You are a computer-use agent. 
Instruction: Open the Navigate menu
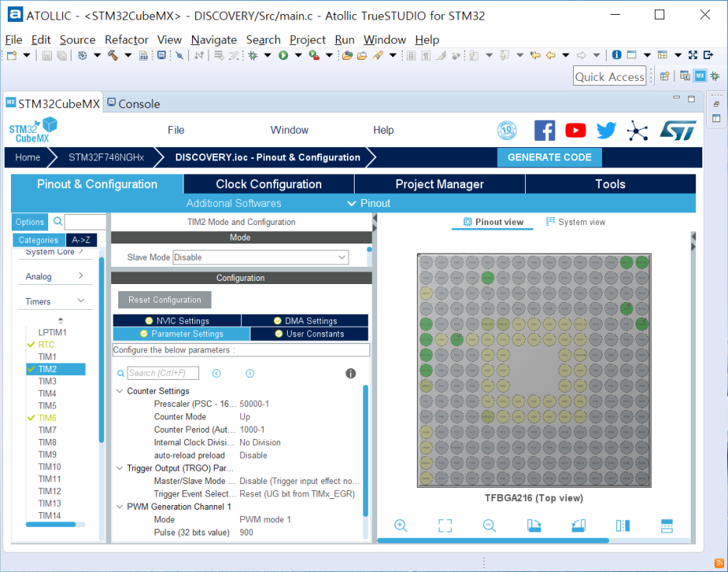[x=214, y=40]
